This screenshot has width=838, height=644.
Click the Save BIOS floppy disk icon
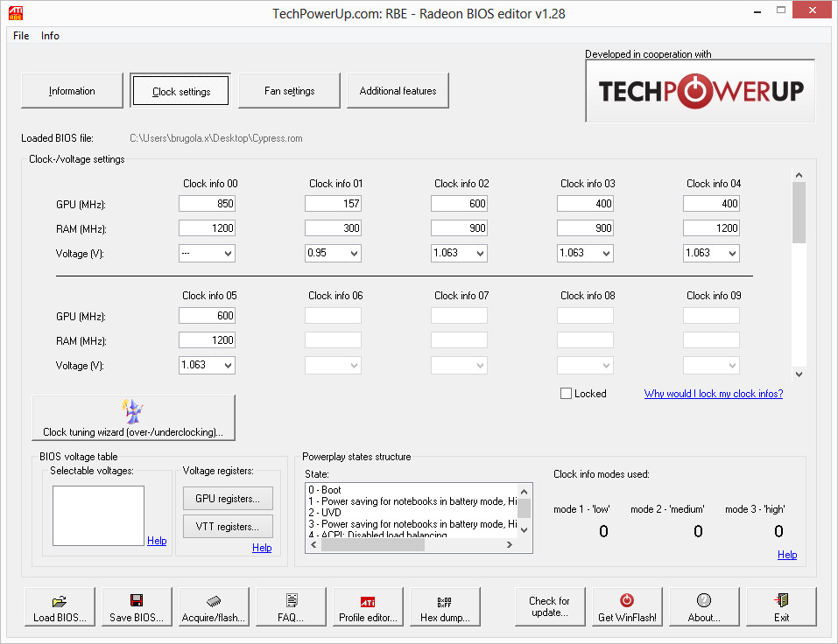[137, 600]
